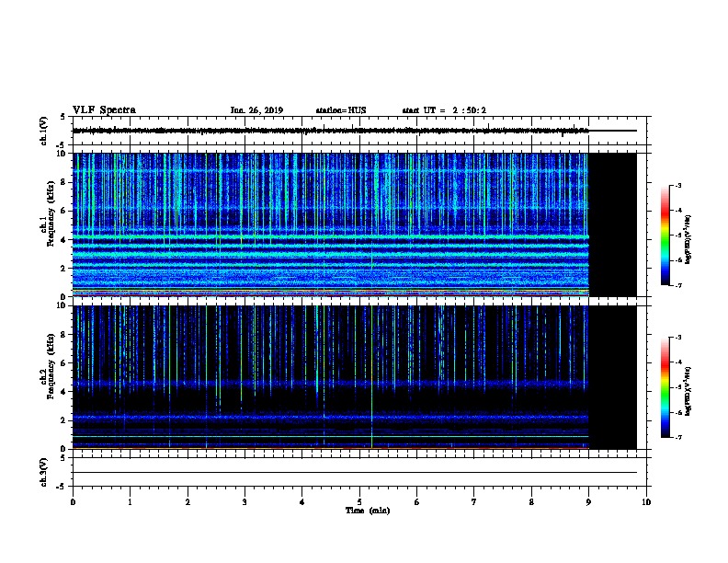Click the ch.3(V) axis label
This screenshot has width=728, height=563.
(x=43, y=472)
